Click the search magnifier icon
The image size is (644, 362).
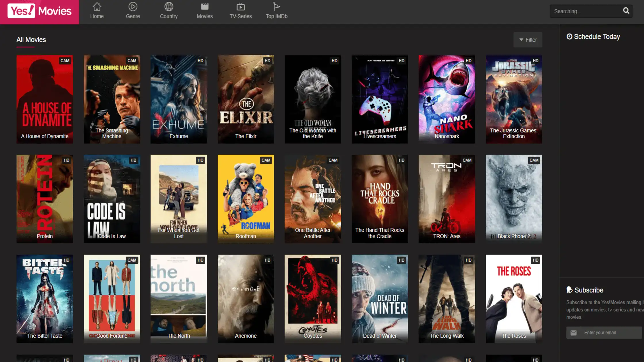[626, 11]
